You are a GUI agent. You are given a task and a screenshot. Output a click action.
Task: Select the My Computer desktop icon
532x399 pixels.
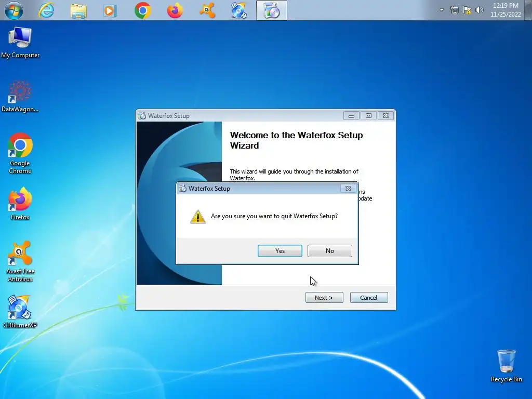click(x=20, y=43)
